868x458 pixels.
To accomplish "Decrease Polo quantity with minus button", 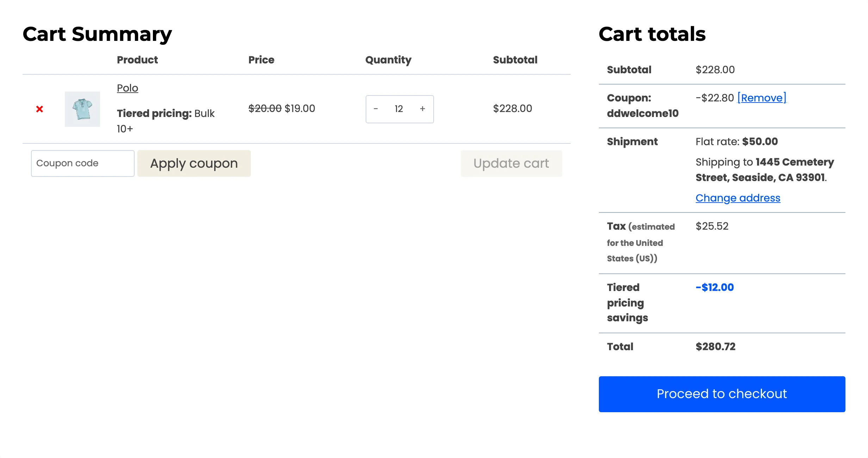I will [x=376, y=109].
